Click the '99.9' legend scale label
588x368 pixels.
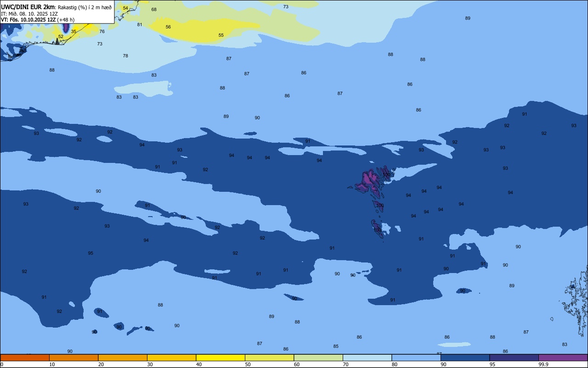(543, 364)
